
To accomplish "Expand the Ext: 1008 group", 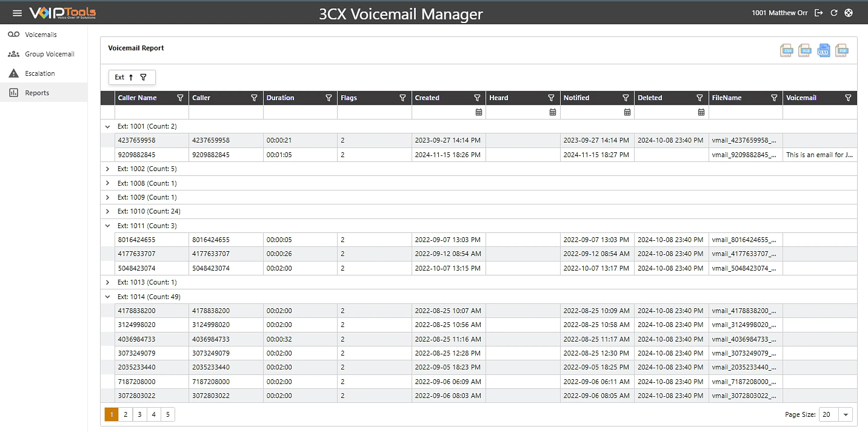I will tap(108, 183).
